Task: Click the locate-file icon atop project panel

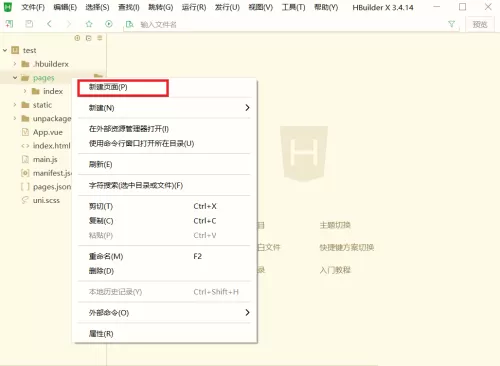Action: click(77, 38)
